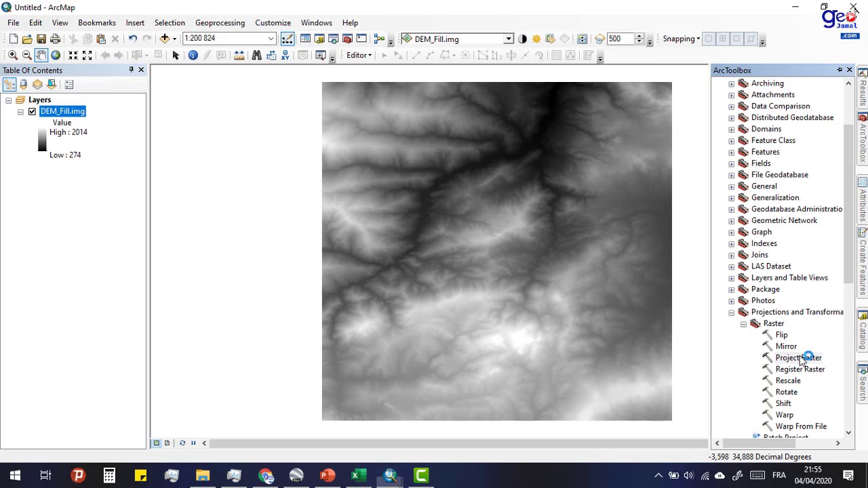Refresh the map display
Image resolution: width=868 pixels, height=488 pixels.
pos(182,443)
